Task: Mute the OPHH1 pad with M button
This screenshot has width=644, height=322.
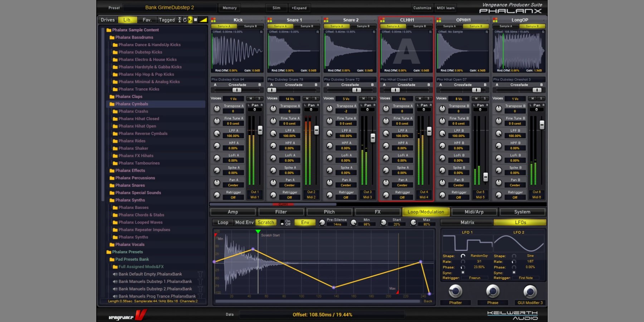Action: pos(476,98)
